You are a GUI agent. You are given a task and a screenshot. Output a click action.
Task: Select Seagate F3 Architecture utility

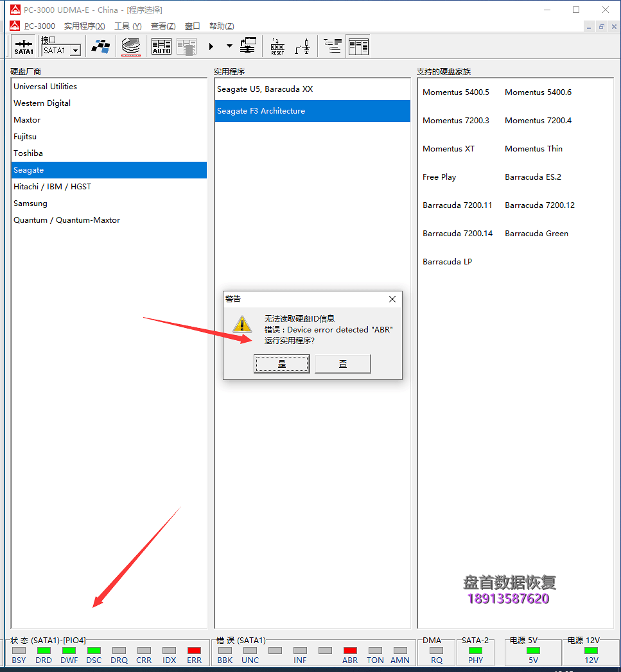tap(312, 111)
